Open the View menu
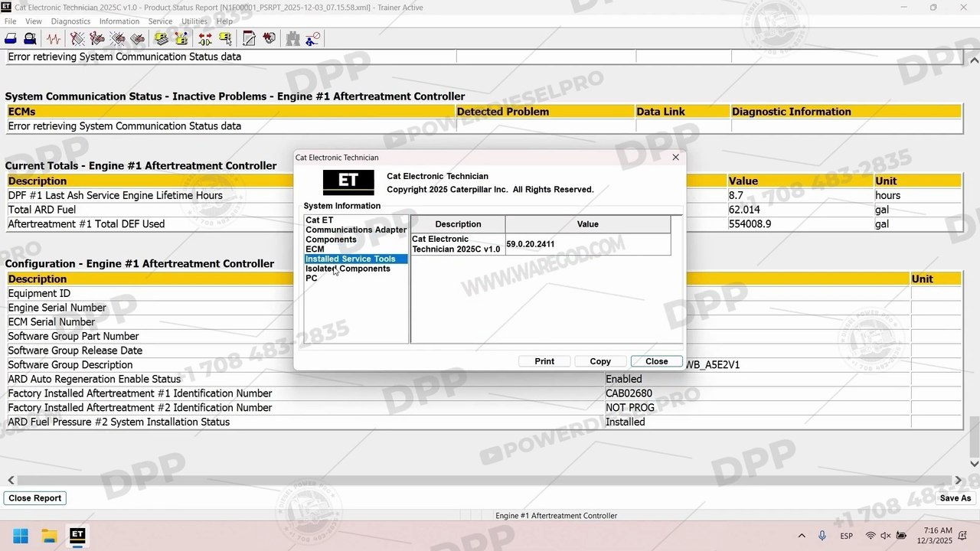This screenshot has height=551, width=980. [34, 21]
